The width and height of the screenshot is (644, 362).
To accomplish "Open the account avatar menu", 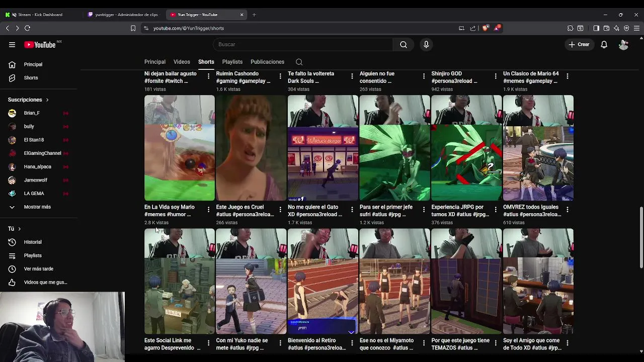I will [623, 45].
